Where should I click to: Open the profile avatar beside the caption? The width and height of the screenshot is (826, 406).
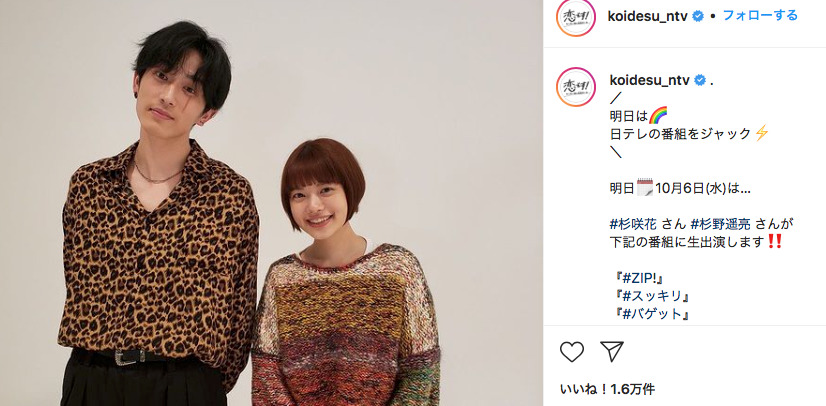click(576, 87)
